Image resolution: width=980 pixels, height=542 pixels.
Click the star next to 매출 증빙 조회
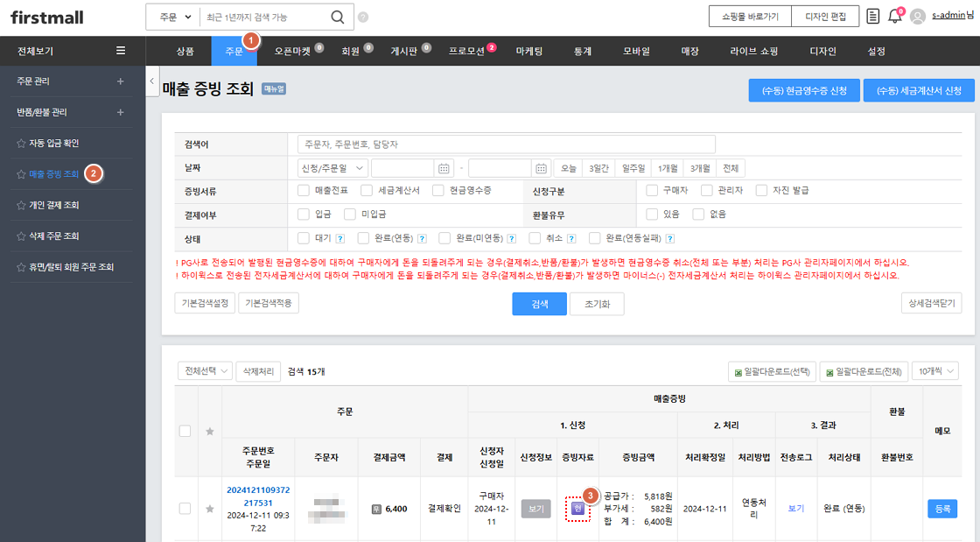(21, 173)
